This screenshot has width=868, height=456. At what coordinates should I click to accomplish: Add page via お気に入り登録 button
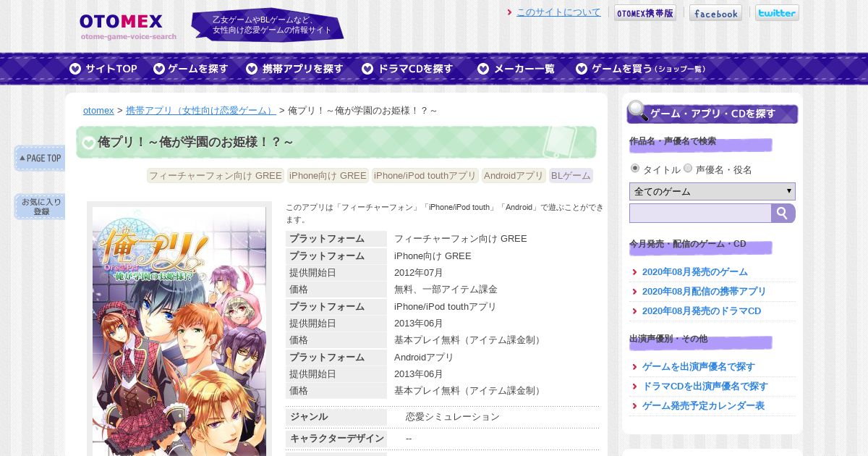pyautogui.click(x=40, y=207)
